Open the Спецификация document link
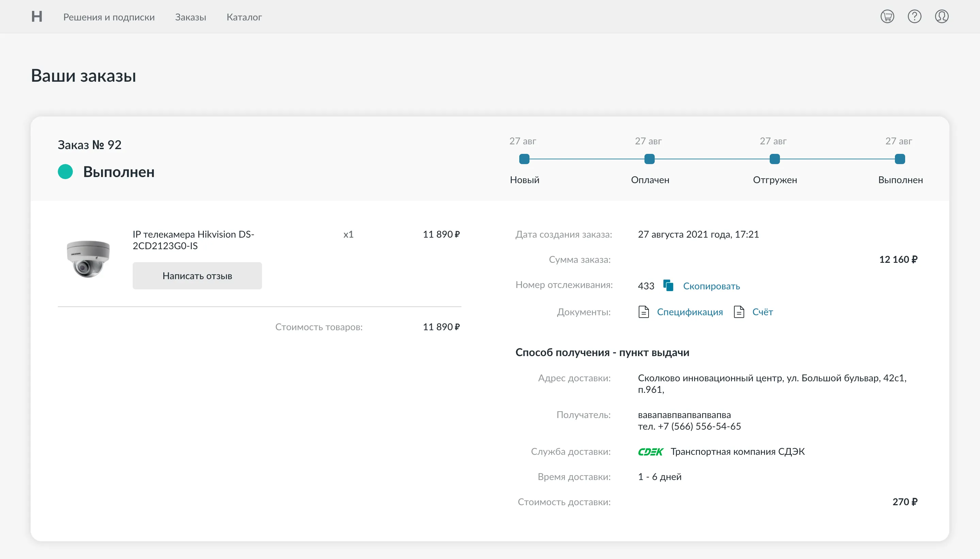Viewport: 980px width, 559px height. 689,312
